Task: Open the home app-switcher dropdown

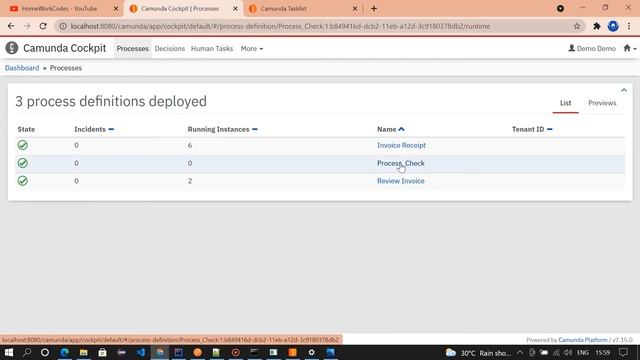Action: (x=630, y=49)
